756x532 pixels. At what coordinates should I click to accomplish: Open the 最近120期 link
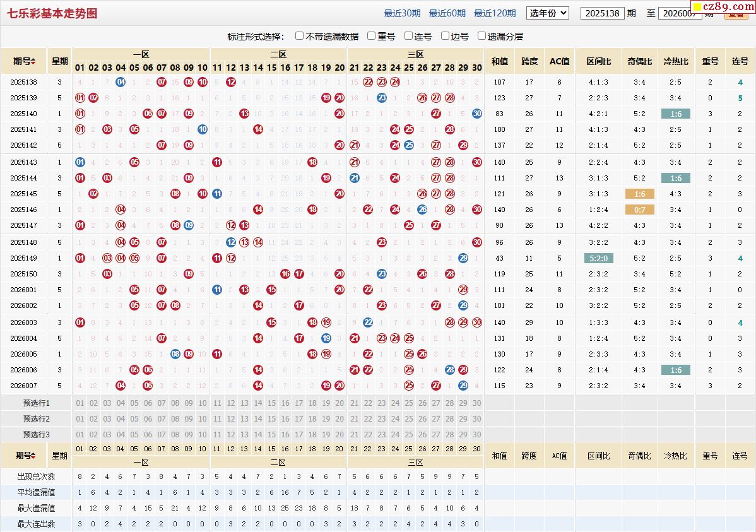(x=494, y=13)
